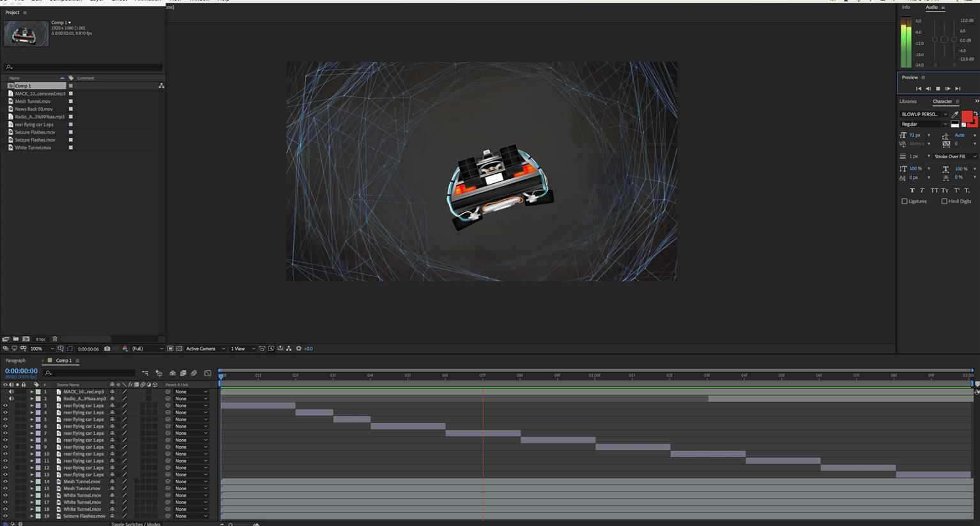Expand layer 1 MACK mp3 properties
The image size is (980, 526).
tap(32, 392)
